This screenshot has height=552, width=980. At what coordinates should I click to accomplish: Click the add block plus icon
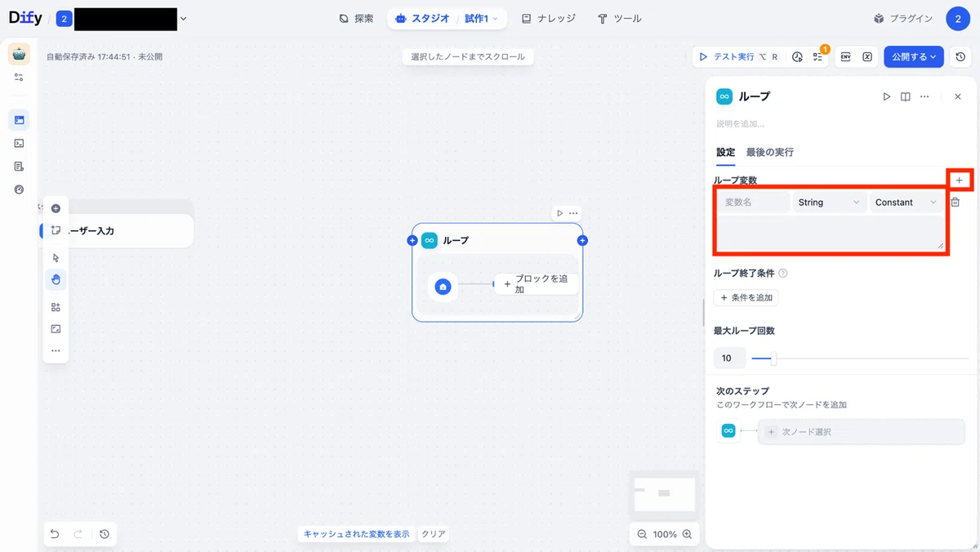pyautogui.click(x=56, y=208)
